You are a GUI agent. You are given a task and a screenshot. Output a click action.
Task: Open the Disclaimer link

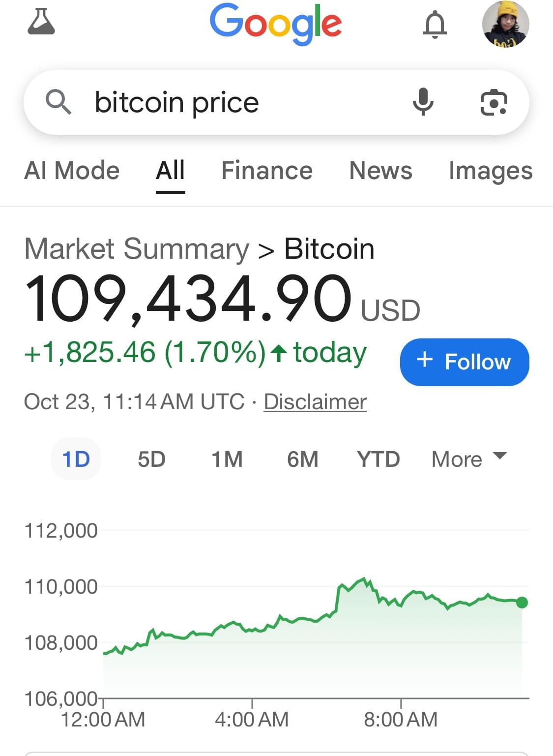click(315, 402)
